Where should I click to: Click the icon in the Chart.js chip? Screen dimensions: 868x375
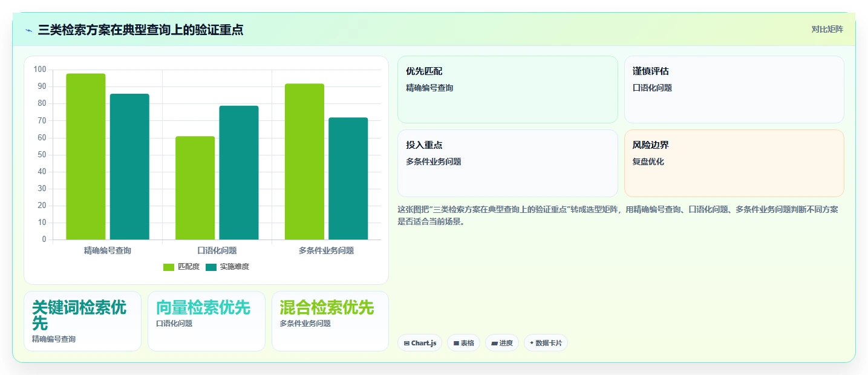point(406,344)
